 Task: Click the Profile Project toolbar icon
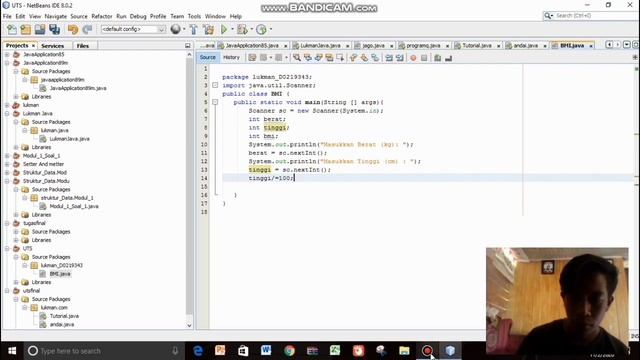pos(261,29)
